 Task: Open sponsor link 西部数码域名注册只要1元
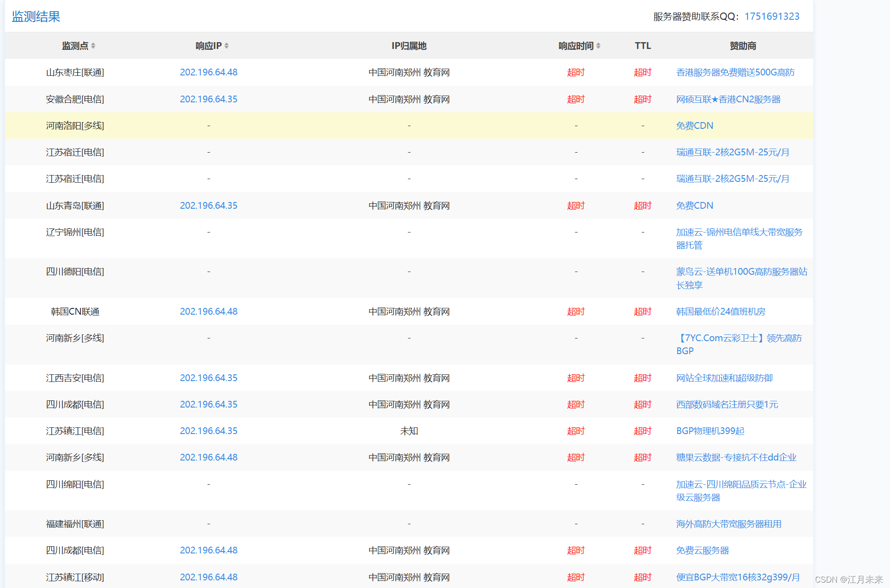click(x=727, y=404)
